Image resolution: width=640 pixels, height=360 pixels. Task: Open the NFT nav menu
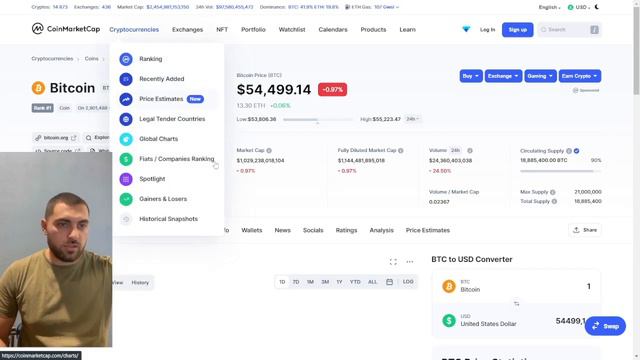click(222, 30)
